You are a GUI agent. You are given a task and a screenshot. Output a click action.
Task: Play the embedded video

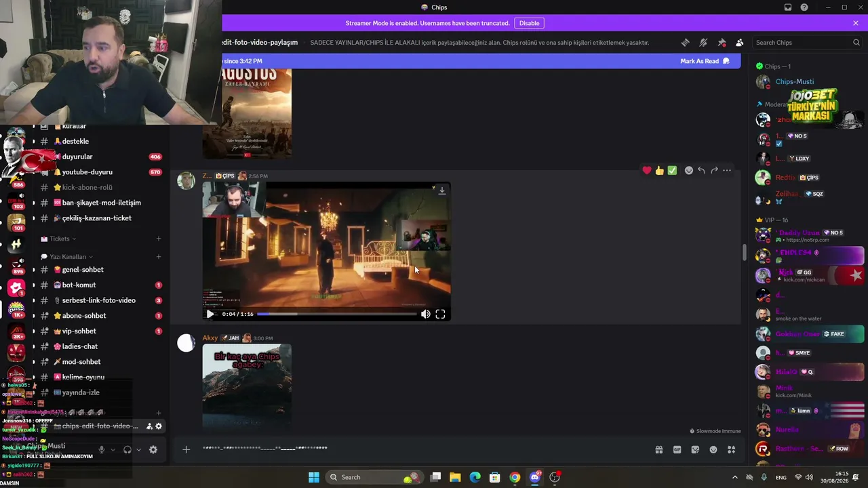[x=210, y=314]
